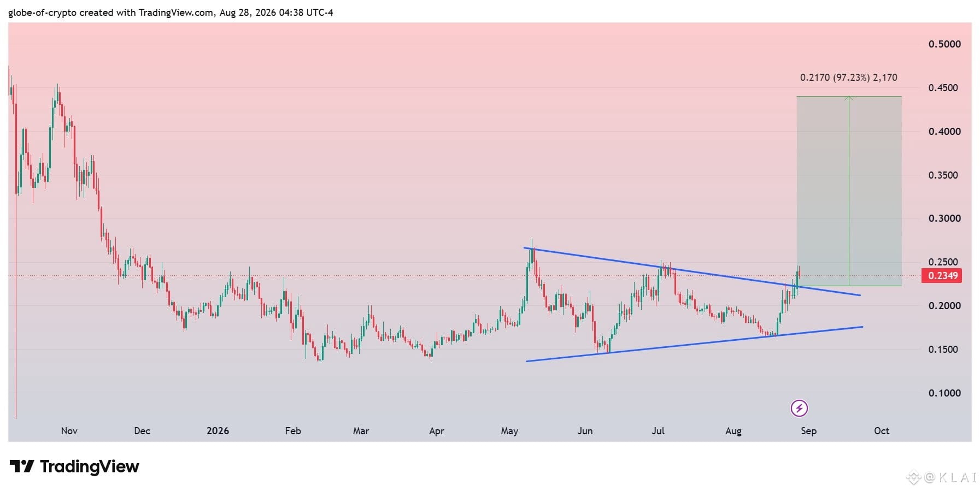This screenshot has width=980, height=491.
Task: Click the 0.3500 price axis label
Action: (943, 175)
